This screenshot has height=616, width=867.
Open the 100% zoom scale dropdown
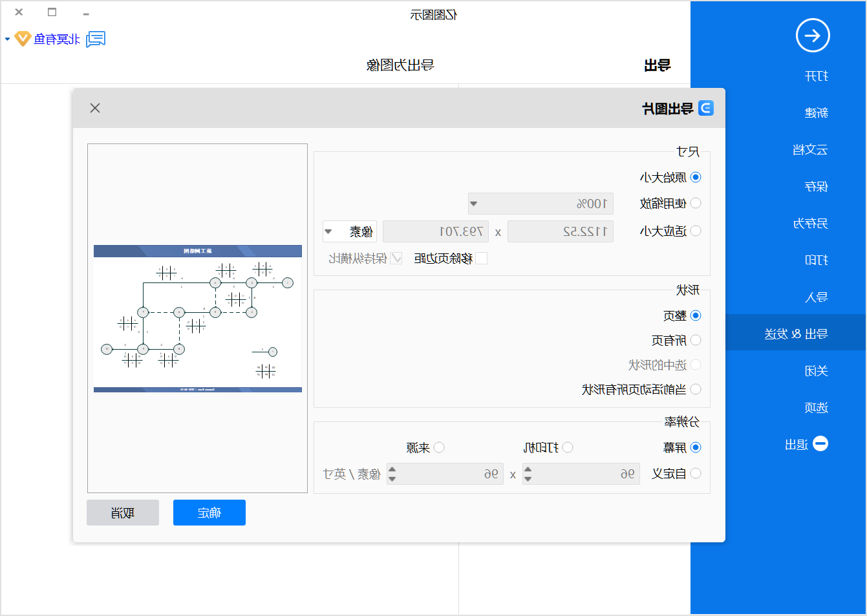point(541,204)
